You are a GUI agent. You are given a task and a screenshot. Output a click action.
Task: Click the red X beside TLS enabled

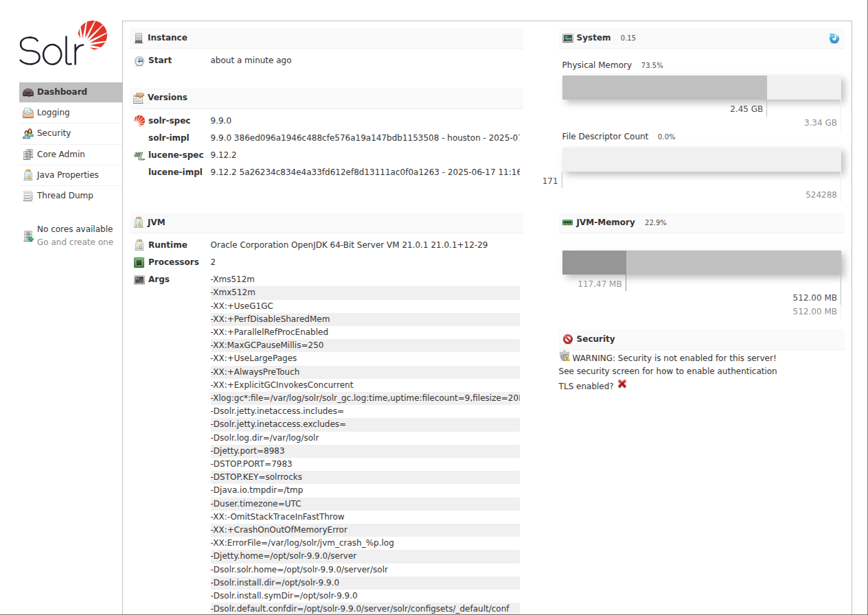click(x=622, y=384)
